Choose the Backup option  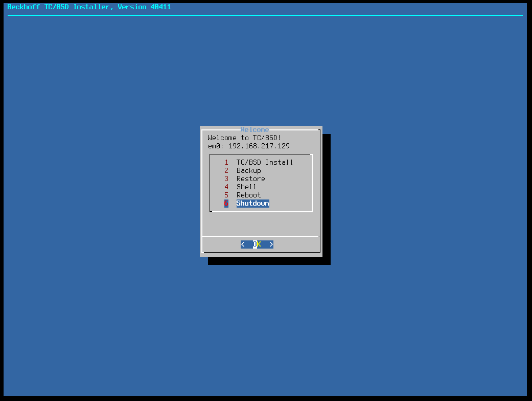point(242,170)
